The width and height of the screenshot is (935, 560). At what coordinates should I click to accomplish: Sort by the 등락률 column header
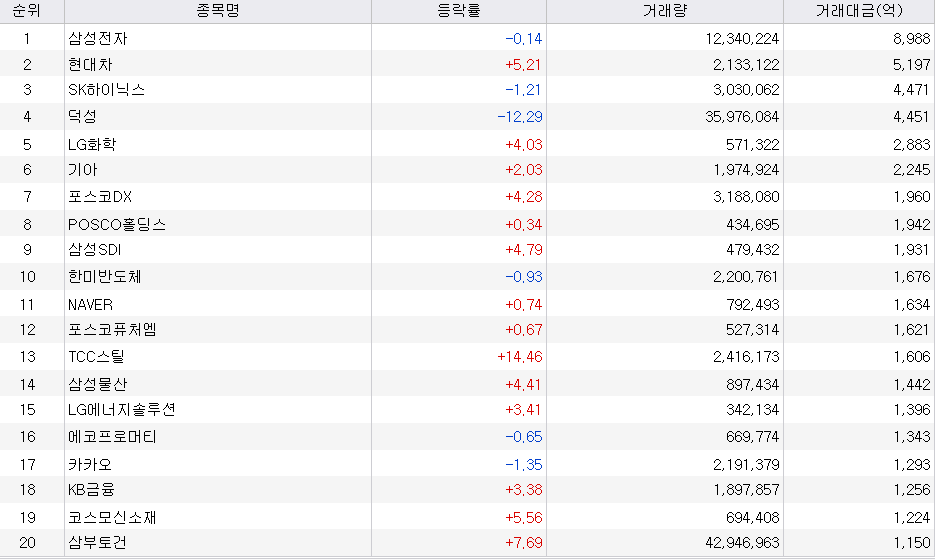coord(459,11)
